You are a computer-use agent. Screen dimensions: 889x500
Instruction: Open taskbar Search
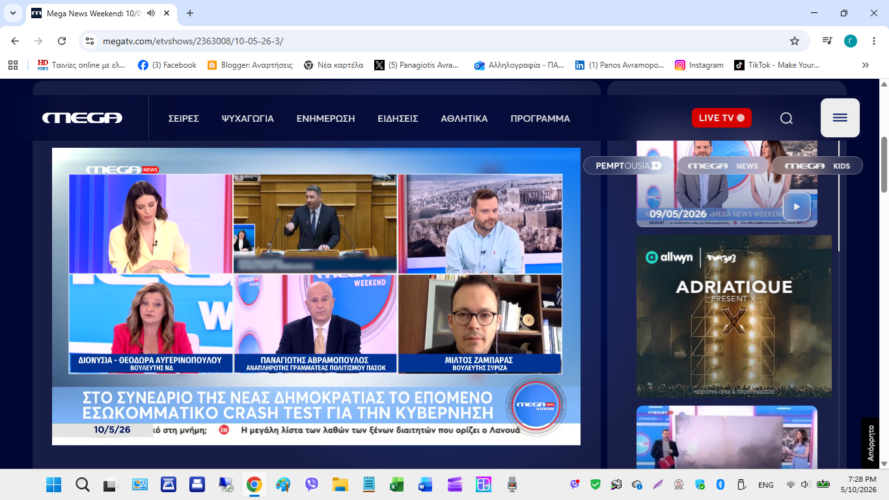pyautogui.click(x=82, y=485)
